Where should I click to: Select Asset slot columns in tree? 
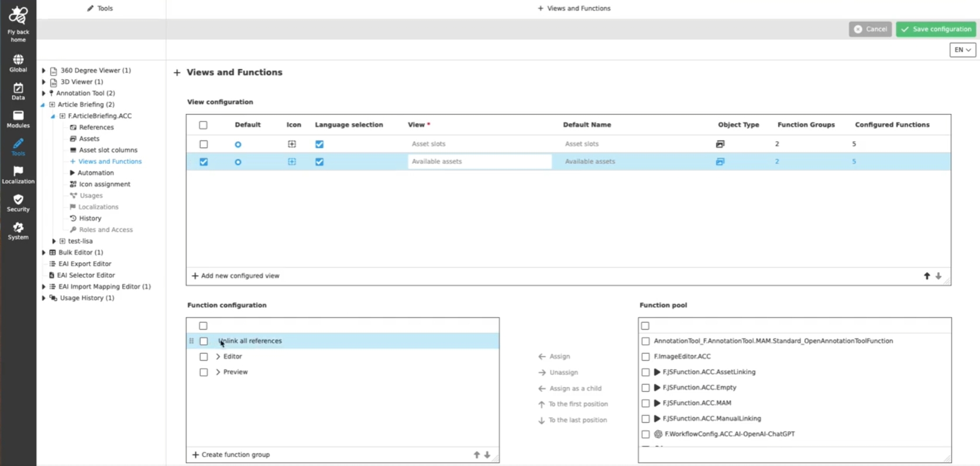coord(108,150)
